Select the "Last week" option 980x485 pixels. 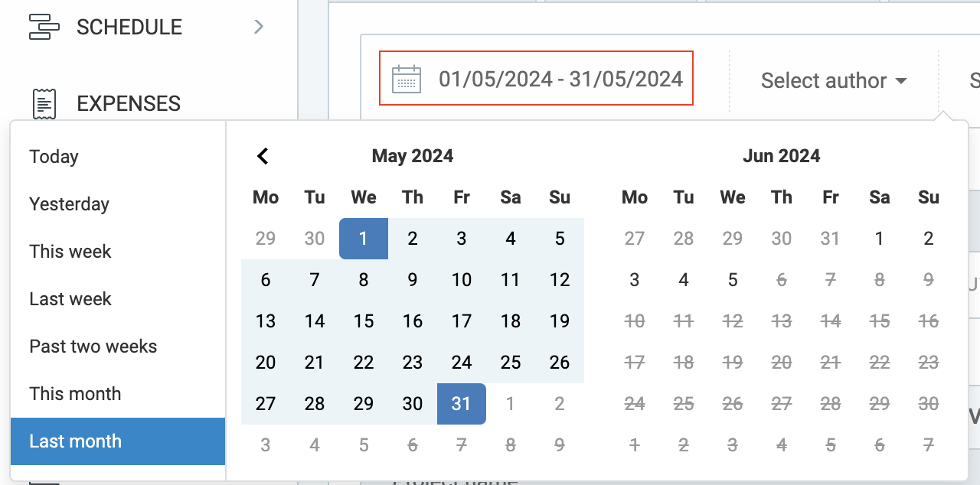click(x=70, y=298)
